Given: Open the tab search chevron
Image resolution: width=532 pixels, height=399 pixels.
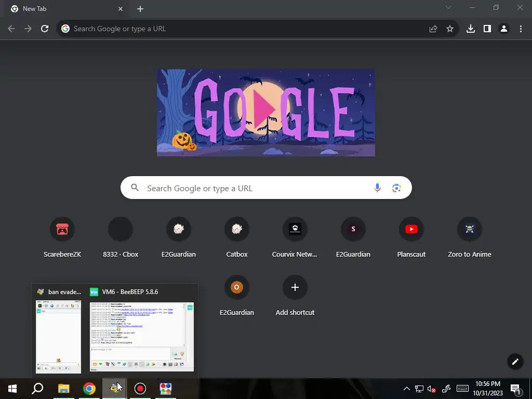Looking at the screenshot, I should coord(448,7).
